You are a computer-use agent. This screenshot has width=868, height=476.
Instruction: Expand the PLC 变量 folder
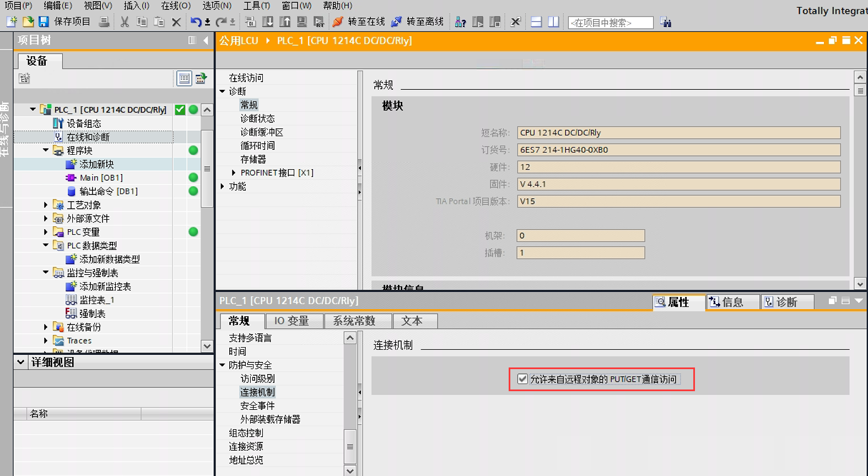coord(46,232)
